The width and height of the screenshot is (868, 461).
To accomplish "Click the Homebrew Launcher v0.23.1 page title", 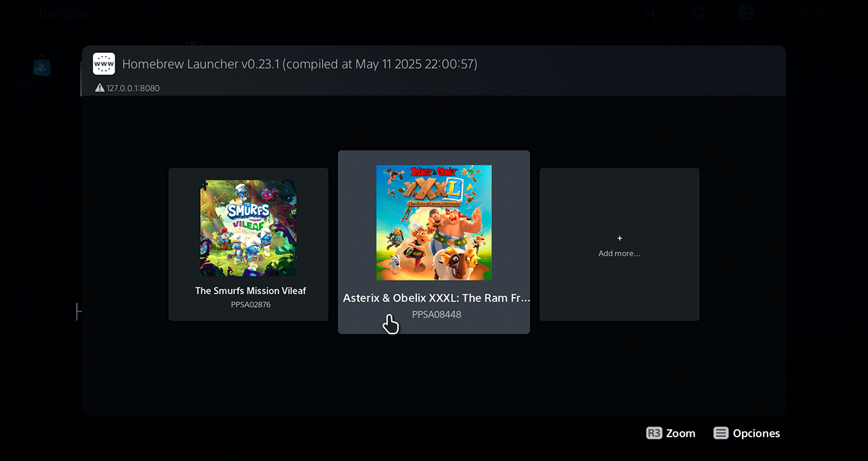I will click(x=299, y=64).
